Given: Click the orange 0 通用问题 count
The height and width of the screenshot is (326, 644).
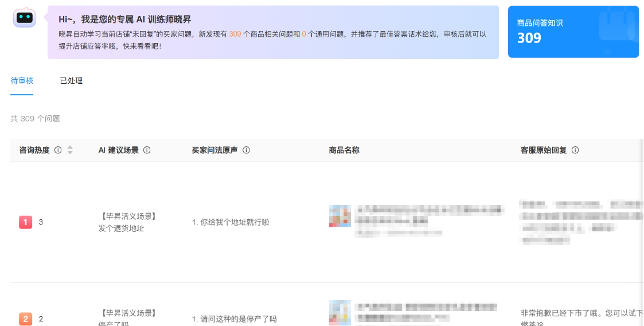Looking at the screenshot, I should (304, 34).
